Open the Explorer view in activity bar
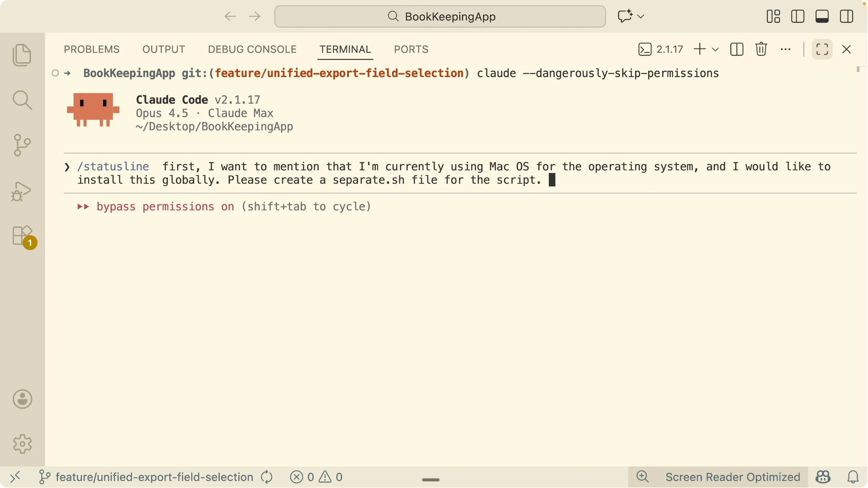The image size is (868, 488). pyautogui.click(x=22, y=55)
